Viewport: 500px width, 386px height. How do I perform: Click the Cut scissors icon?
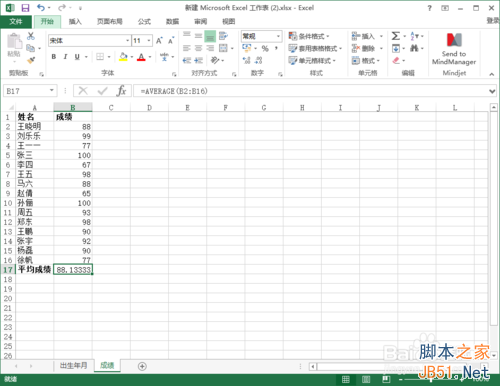31,36
